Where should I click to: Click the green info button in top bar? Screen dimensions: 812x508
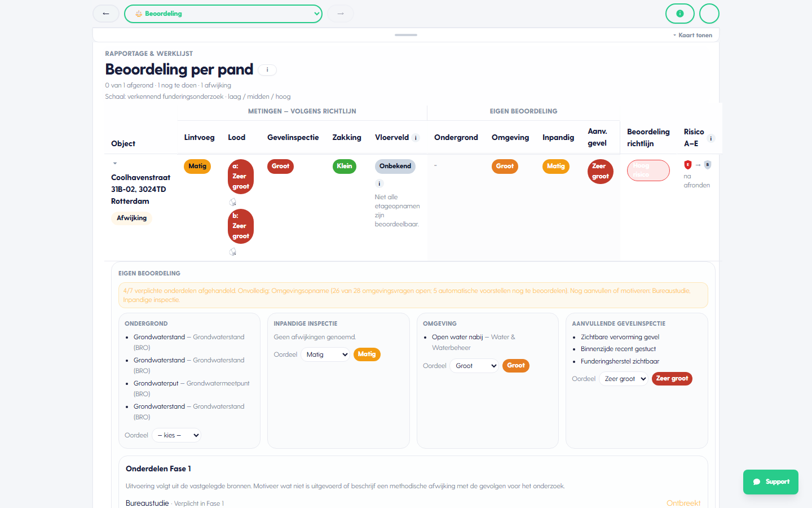coord(680,14)
